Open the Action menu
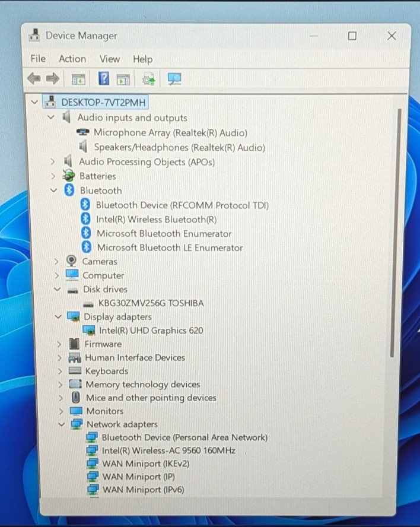Viewport: 420px width, 527px height. click(72, 59)
